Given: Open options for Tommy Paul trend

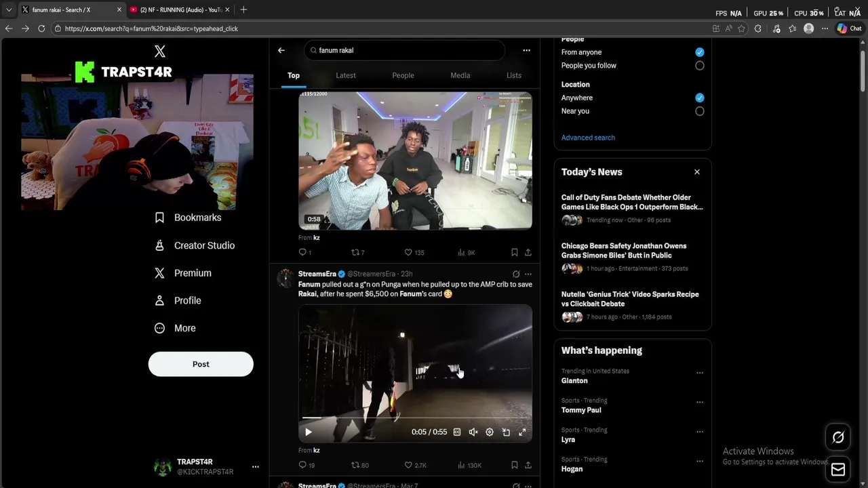Looking at the screenshot, I should point(699,402).
